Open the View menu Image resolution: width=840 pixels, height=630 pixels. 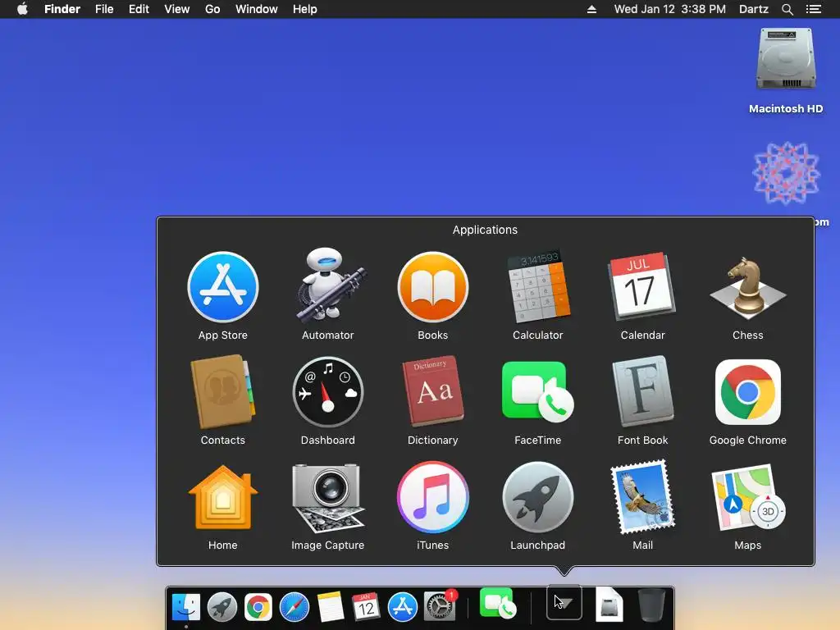click(x=177, y=9)
